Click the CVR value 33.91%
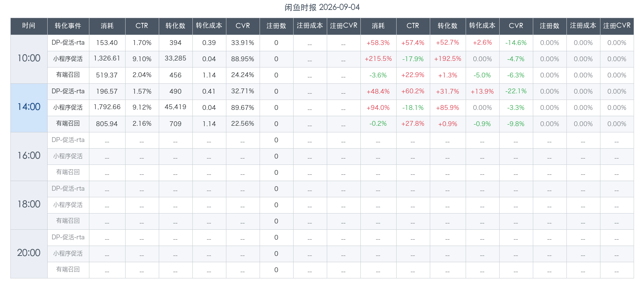 coord(243,43)
